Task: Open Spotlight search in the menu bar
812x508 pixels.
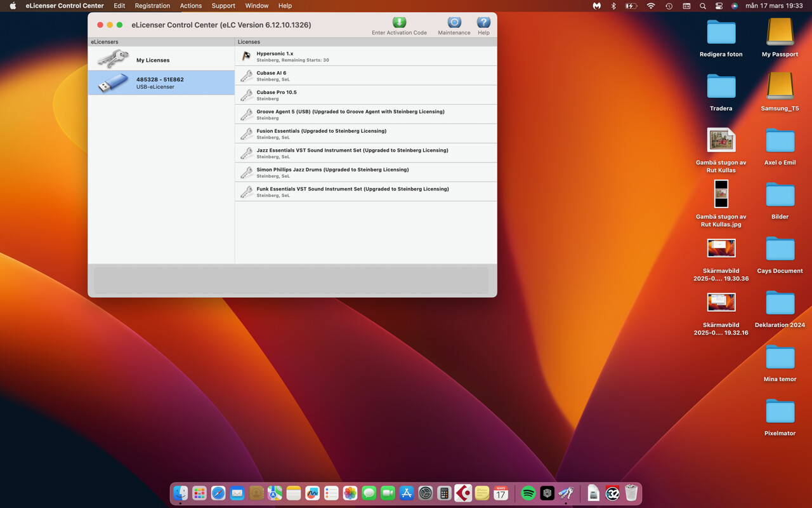Action: (703, 6)
